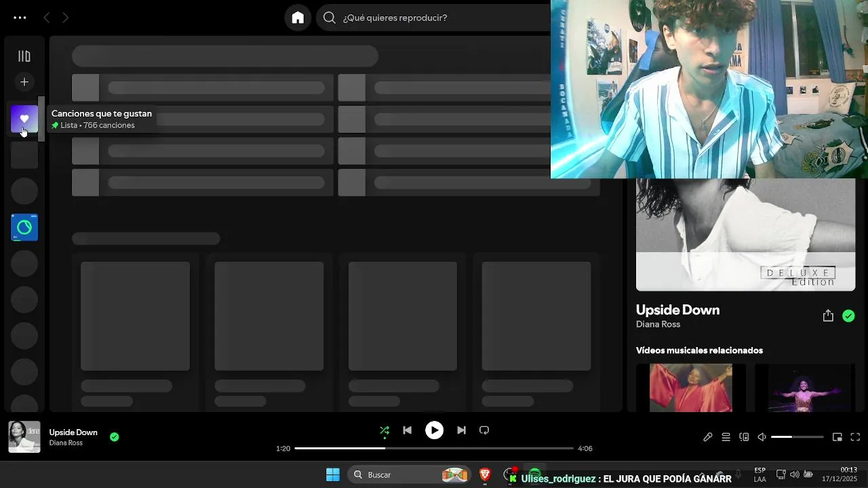Image resolution: width=868 pixels, height=488 pixels.
Task: Open Deluxe Edition album cover in side panel
Action: (x=745, y=235)
